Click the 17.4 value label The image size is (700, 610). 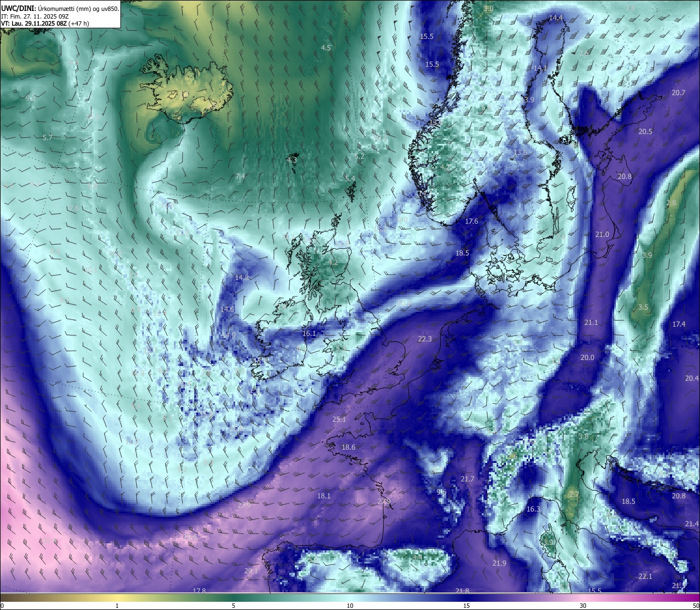point(678,324)
